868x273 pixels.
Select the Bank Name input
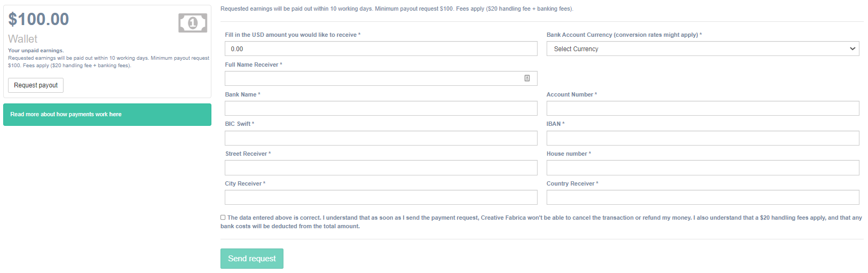(381, 108)
